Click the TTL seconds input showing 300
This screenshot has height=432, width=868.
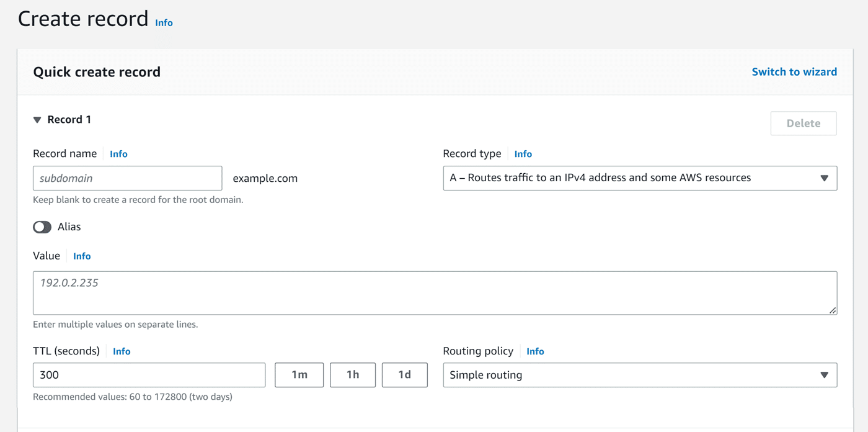(149, 375)
